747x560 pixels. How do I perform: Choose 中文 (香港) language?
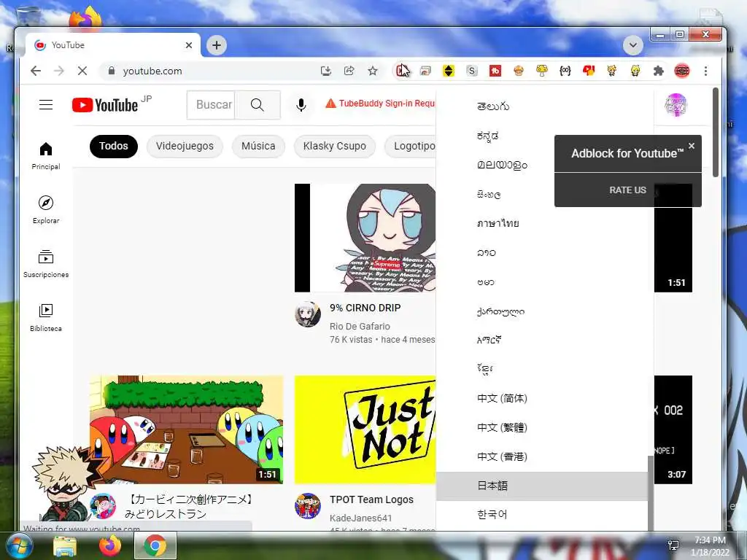click(x=542, y=456)
